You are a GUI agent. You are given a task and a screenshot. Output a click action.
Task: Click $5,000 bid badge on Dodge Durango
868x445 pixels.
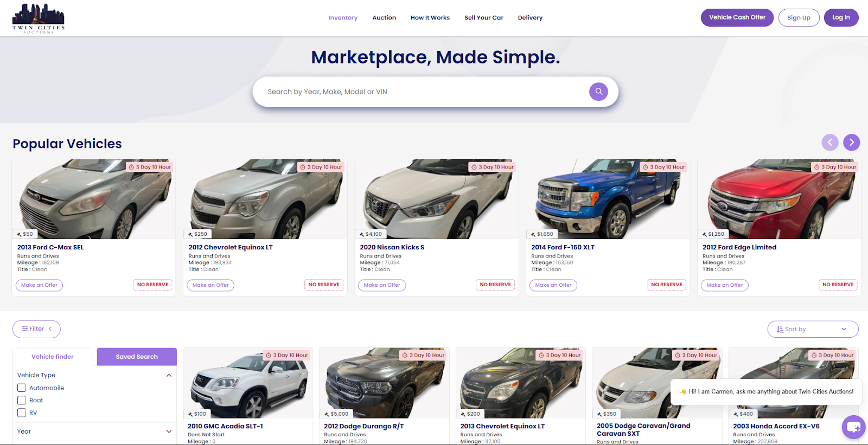click(336, 414)
